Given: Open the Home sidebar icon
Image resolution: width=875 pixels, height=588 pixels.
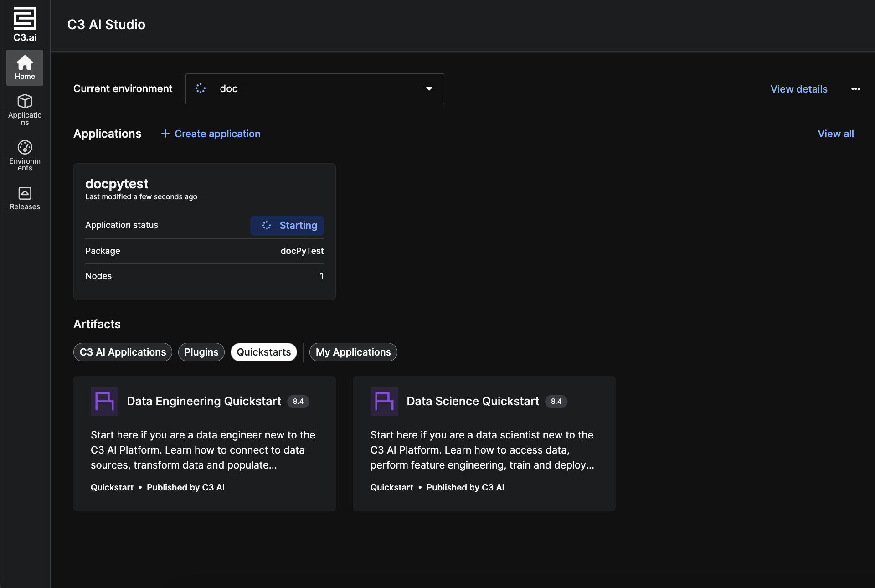Looking at the screenshot, I should pyautogui.click(x=25, y=67).
